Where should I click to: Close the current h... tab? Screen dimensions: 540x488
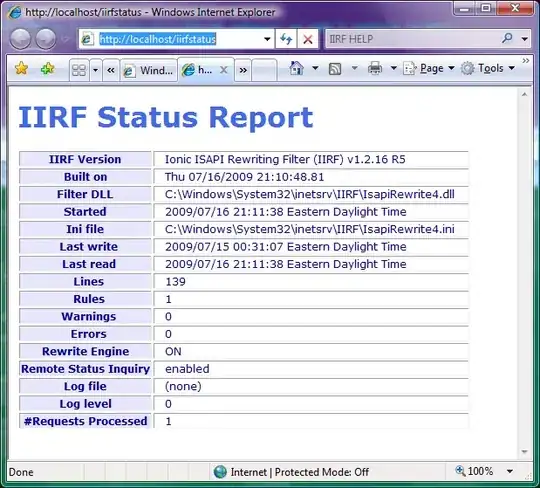point(224,70)
